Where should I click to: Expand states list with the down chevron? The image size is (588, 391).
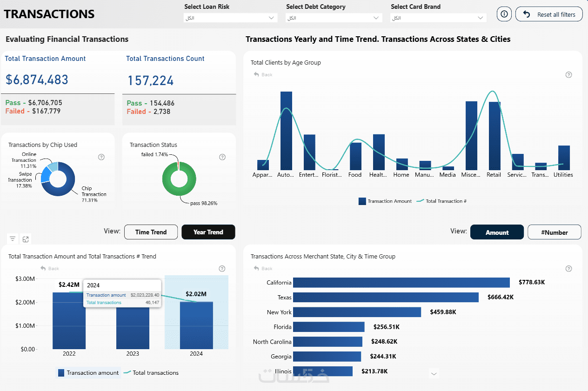[434, 373]
